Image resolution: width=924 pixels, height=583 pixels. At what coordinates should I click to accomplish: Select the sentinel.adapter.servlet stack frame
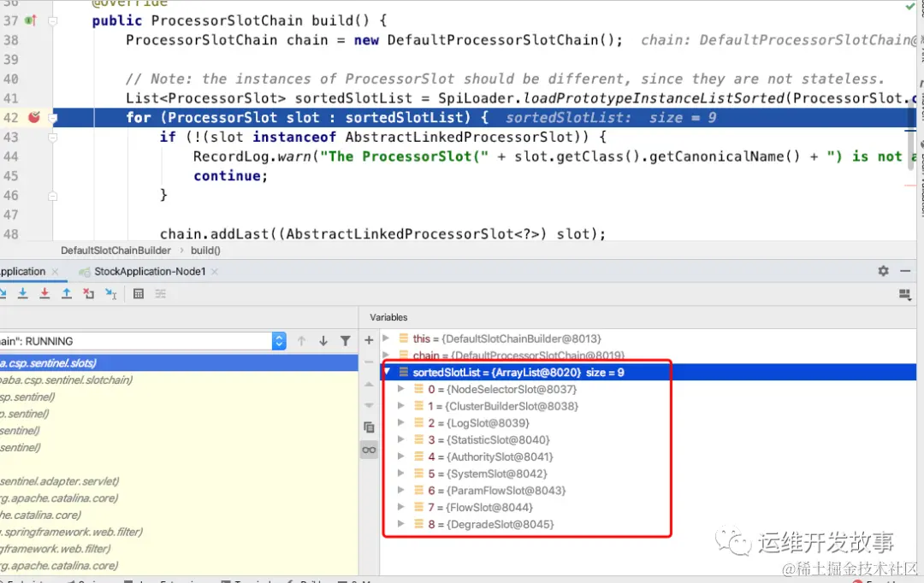tap(179, 481)
